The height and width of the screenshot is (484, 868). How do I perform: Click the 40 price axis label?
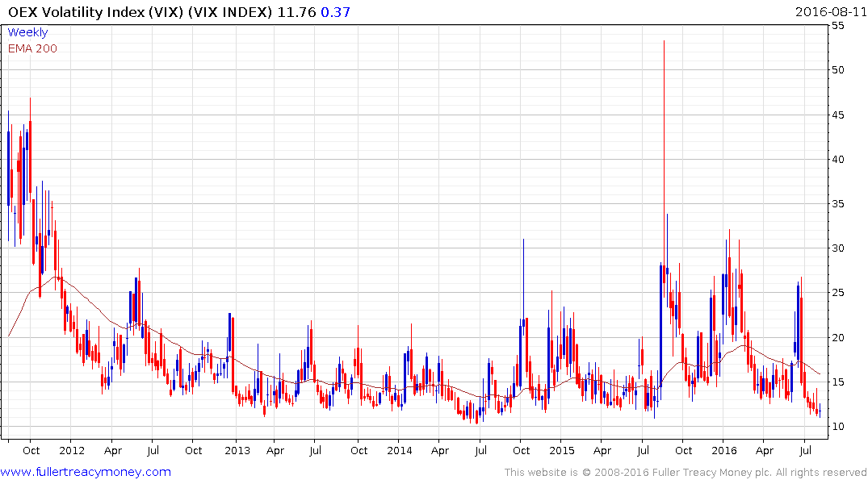click(837, 159)
